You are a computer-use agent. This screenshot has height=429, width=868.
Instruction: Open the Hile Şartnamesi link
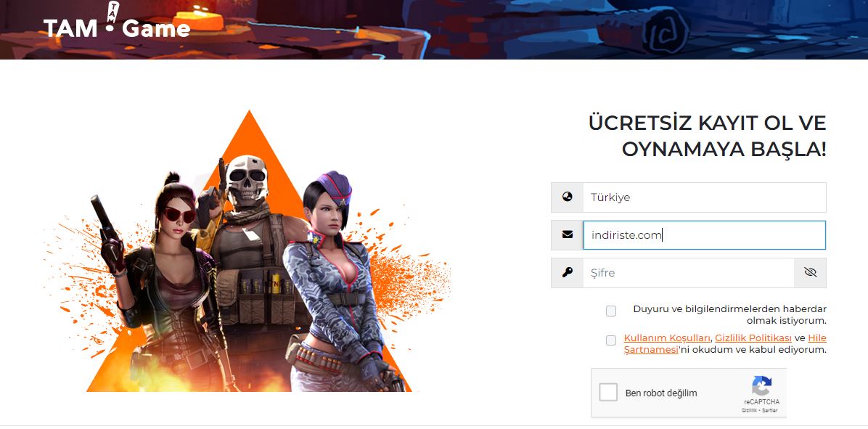(x=725, y=344)
